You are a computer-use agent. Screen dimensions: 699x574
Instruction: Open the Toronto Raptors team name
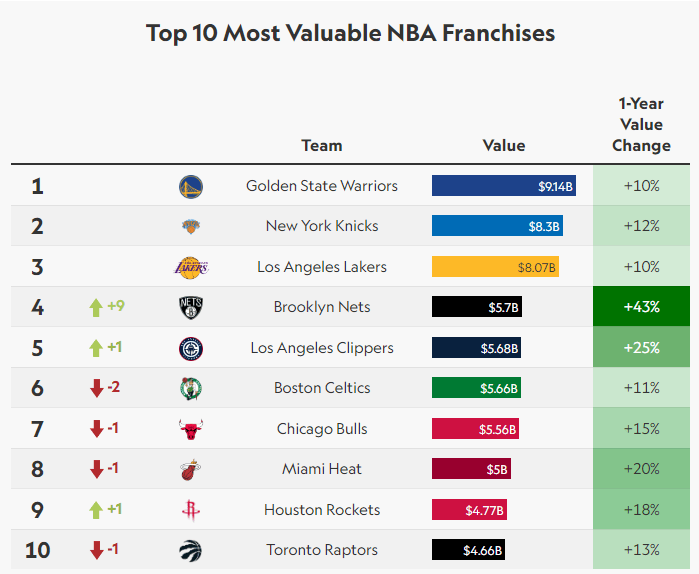tap(322, 549)
